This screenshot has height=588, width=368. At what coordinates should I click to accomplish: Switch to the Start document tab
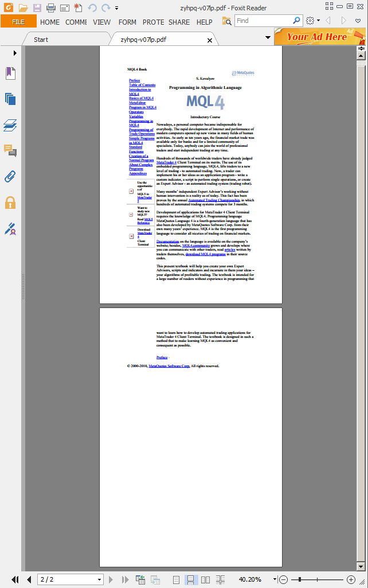(41, 40)
